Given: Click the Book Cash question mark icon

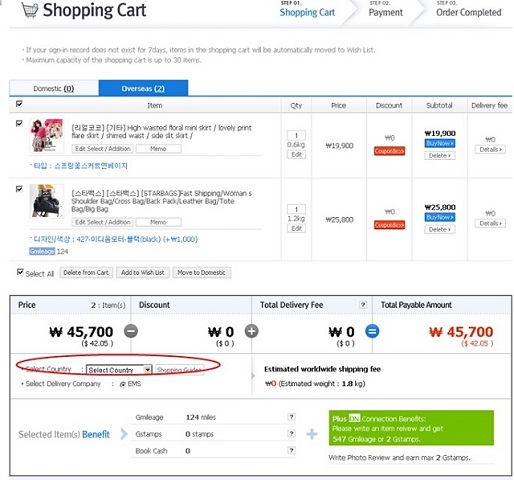Looking at the screenshot, I should (x=291, y=450).
